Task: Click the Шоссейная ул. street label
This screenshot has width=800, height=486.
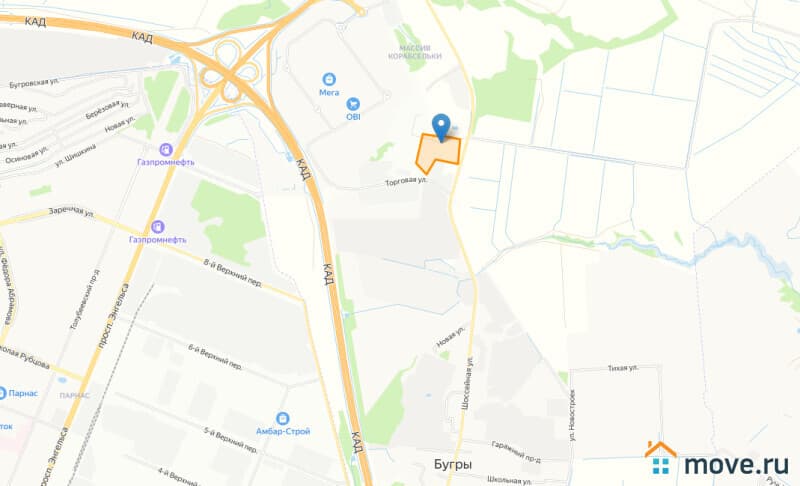Action: [467, 383]
